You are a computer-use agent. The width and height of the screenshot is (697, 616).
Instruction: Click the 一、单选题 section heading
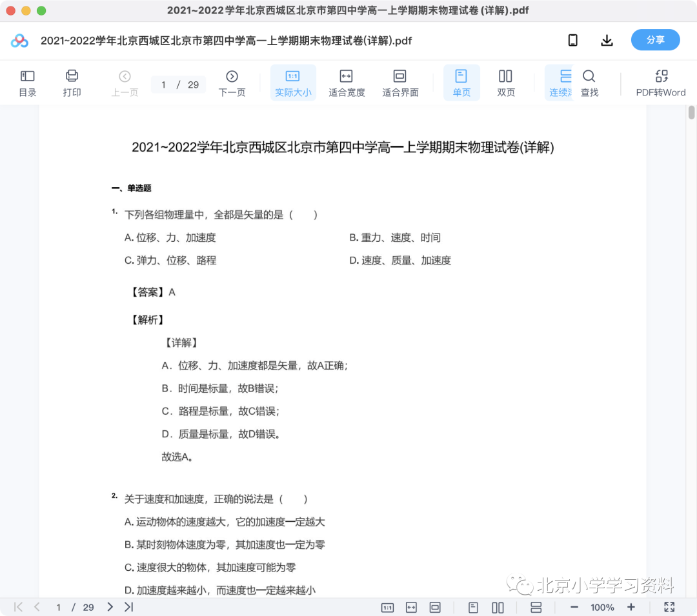[x=132, y=188]
